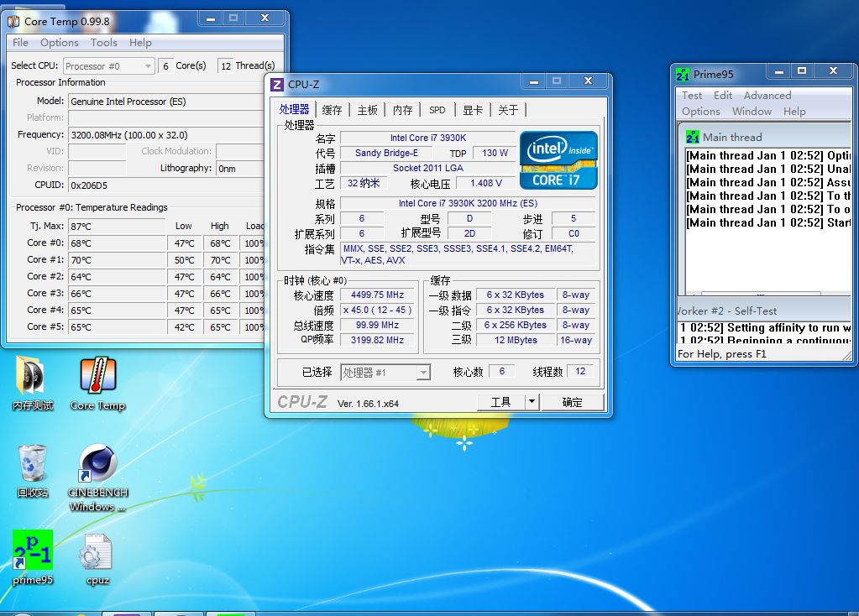Click the 确定 button in CPU-Z
This screenshot has width=859, height=616.
click(x=573, y=402)
